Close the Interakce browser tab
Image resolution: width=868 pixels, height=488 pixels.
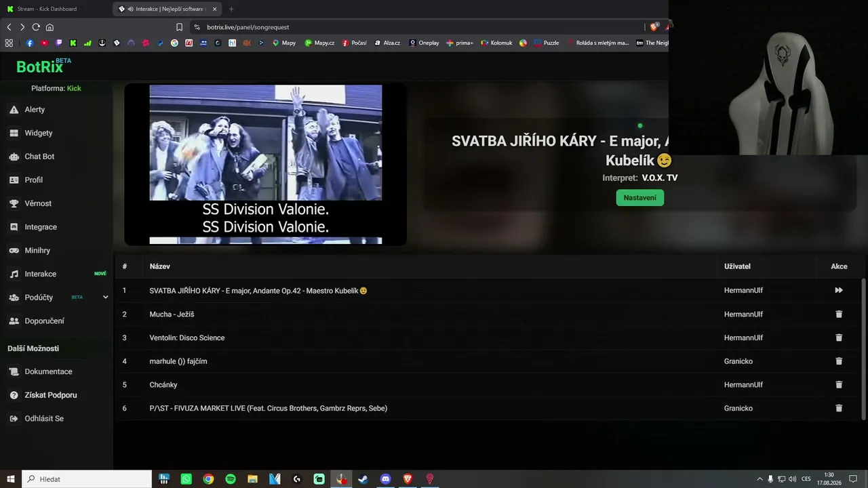[215, 9]
